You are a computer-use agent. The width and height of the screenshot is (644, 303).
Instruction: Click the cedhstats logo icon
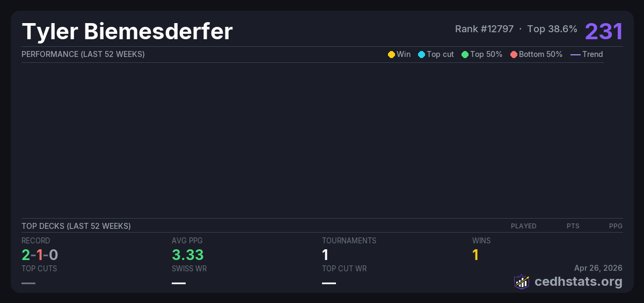(x=522, y=282)
